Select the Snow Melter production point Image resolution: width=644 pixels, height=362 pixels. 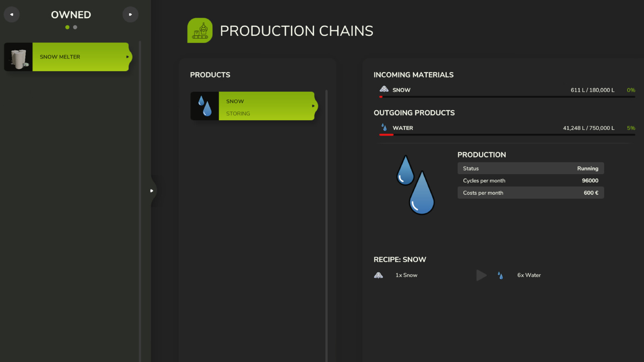coord(80,57)
